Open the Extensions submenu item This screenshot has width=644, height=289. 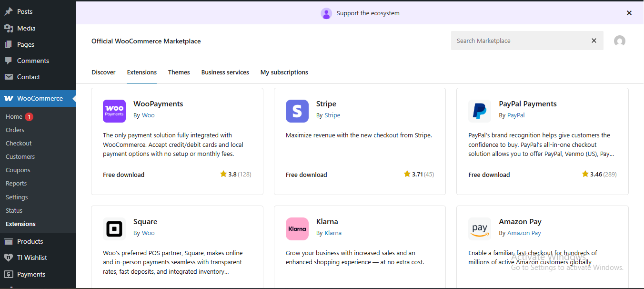pyautogui.click(x=20, y=224)
